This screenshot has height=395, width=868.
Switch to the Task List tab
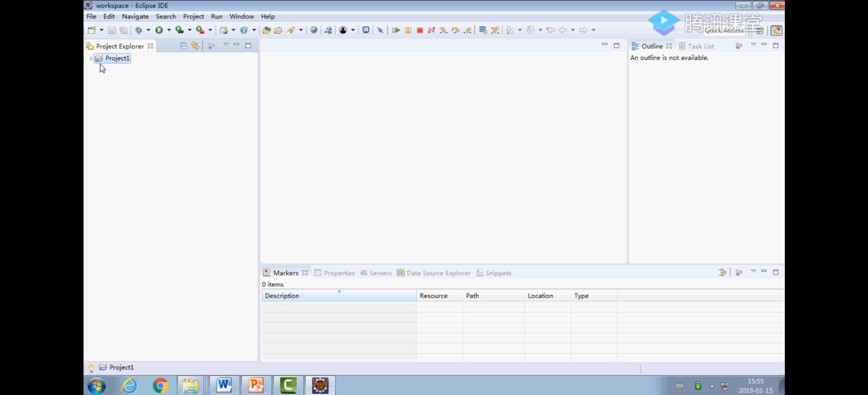point(696,46)
